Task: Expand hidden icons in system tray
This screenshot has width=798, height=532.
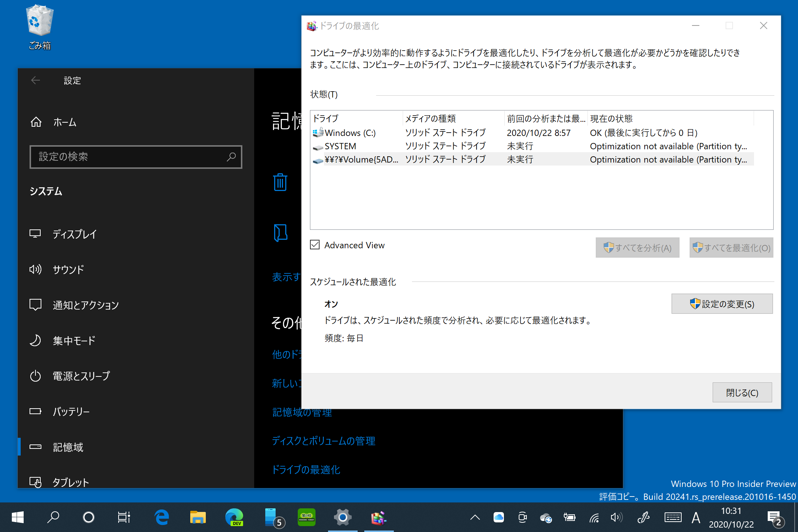Action: (475, 517)
